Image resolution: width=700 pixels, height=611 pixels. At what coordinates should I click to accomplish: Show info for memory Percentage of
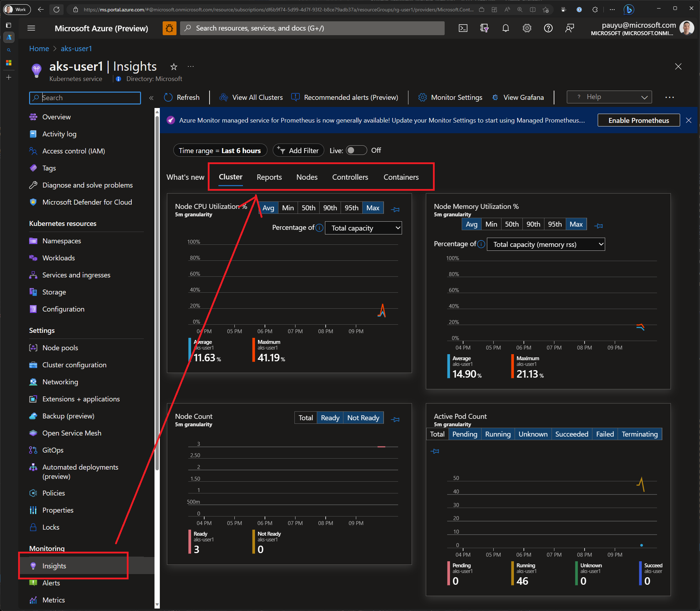[x=481, y=244]
